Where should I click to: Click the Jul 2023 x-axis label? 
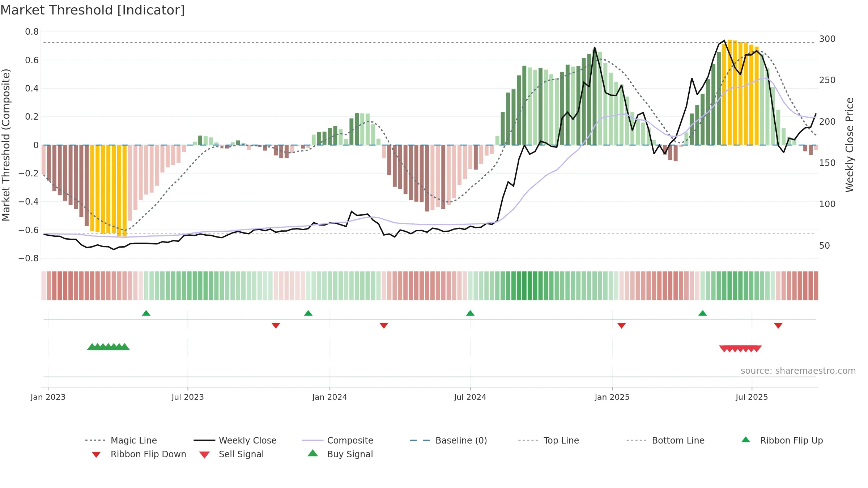[x=188, y=397]
